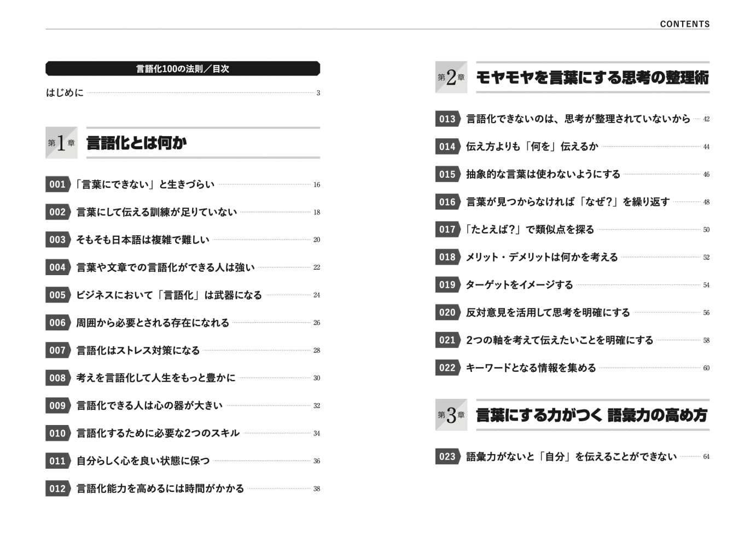The width and height of the screenshot is (756, 547).
Task: Select the 017 number badge
Action: pos(447,229)
